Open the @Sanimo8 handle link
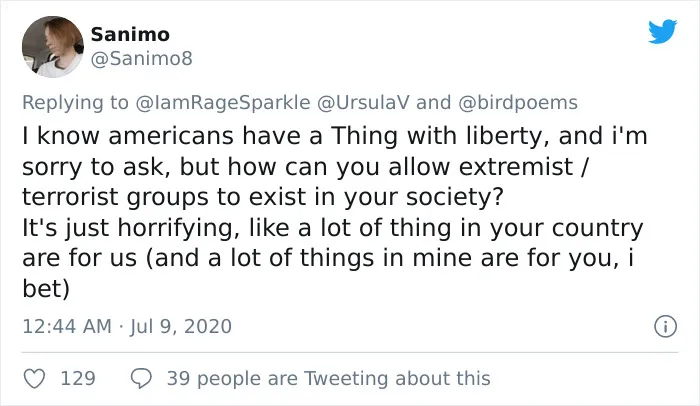Screen dimensions: 700x406 142,59
